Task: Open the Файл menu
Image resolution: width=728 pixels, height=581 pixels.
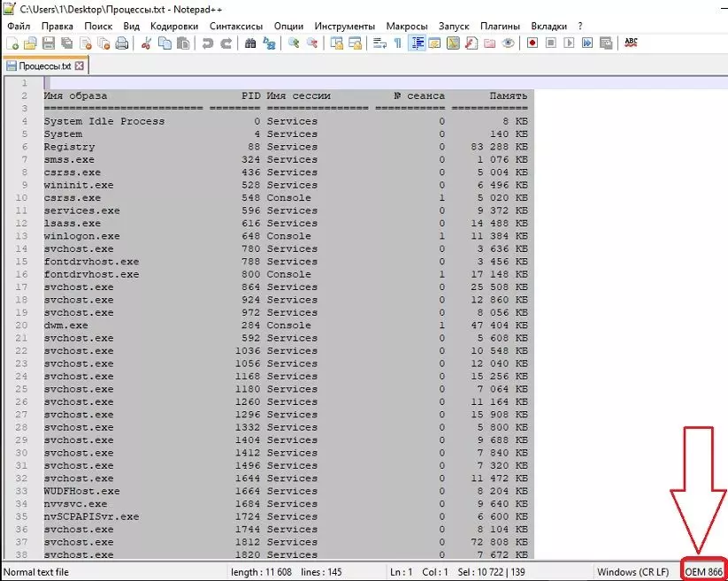Action: pos(19,27)
